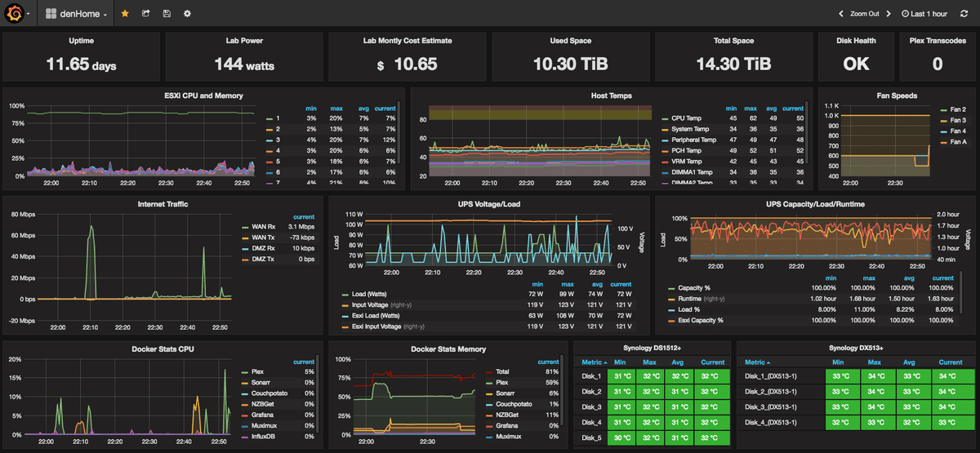Toggle WAN Rx series in Internet Traffic legend
Screen dimensions: 980x453
pos(264,226)
